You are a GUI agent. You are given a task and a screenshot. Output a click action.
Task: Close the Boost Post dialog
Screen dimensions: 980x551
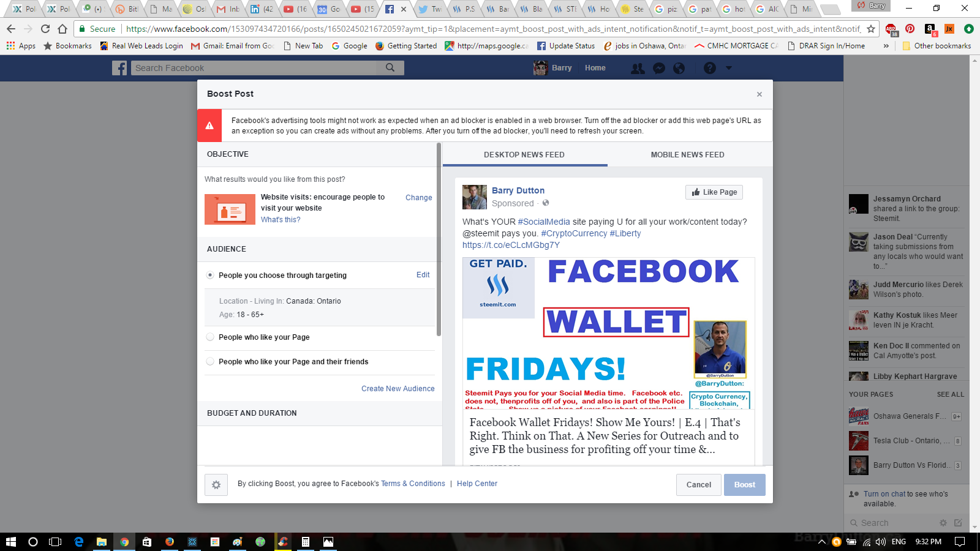(x=759, y=94)
